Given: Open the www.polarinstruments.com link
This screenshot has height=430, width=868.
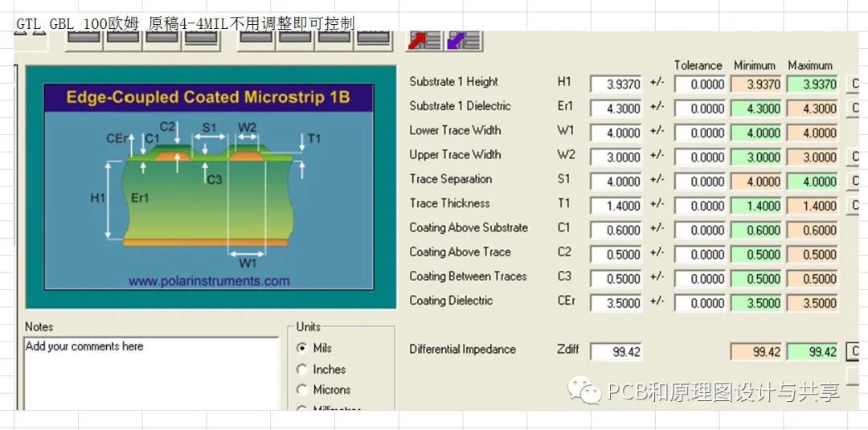Looking at the screenshot, I should [208, 281].
